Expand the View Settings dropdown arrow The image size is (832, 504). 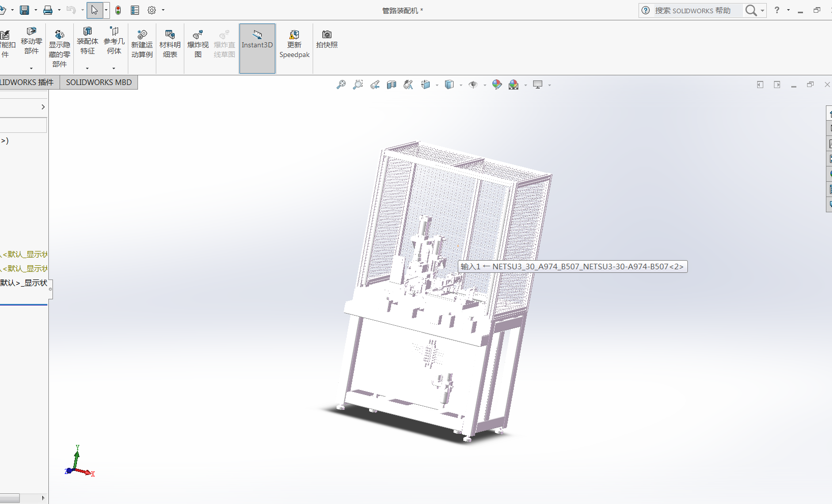[x=549, y=85]
